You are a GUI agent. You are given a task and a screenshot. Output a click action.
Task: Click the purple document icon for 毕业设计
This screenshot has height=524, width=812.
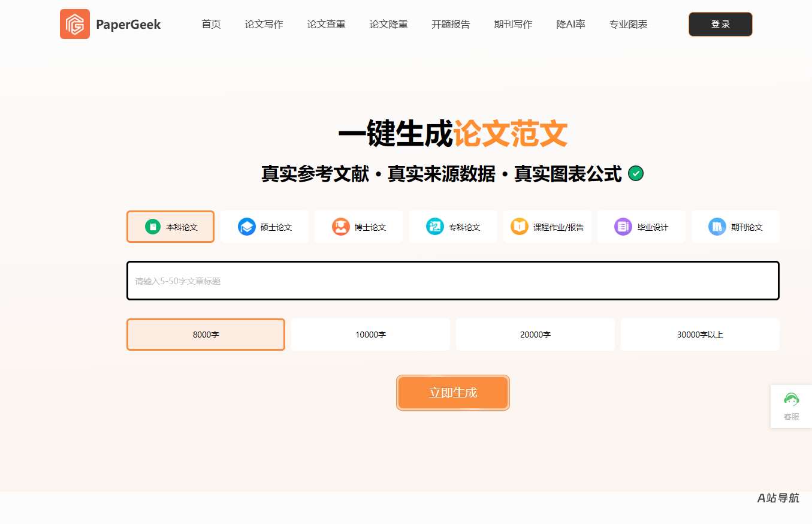[623, 227]
